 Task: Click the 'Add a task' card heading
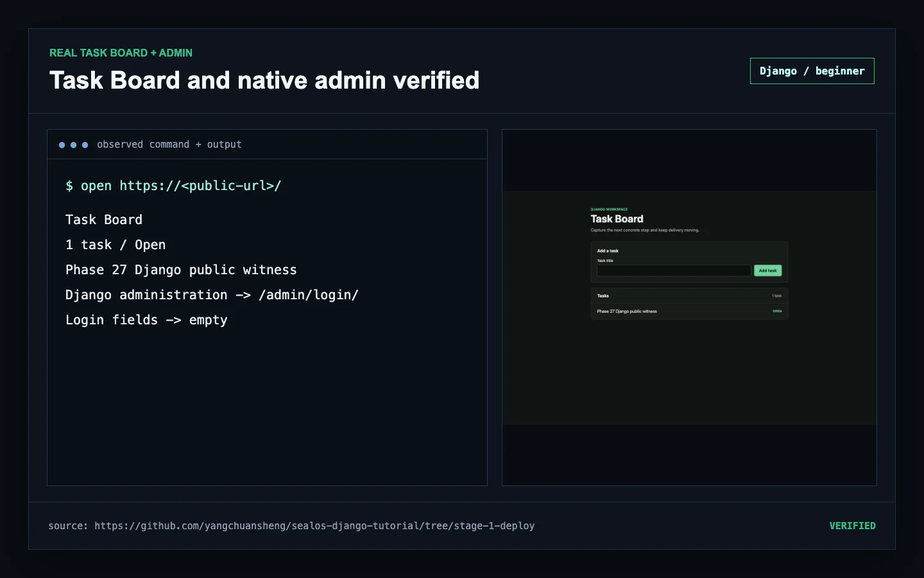[x=608, y=251]
